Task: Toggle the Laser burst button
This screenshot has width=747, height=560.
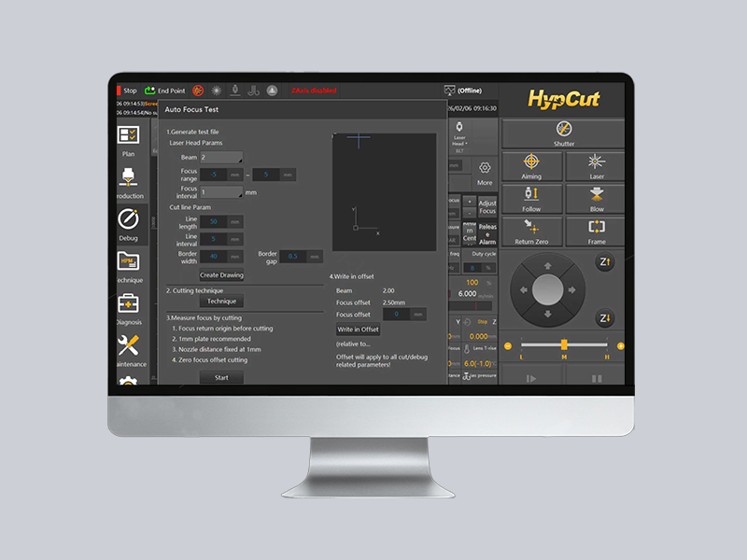Action: [597, 166]
